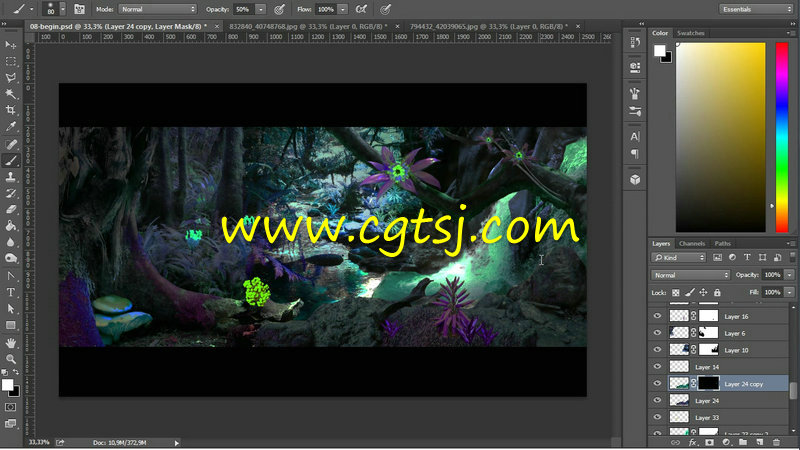The height and width of the screenshot is (450, 800).
Task: Select the Rectangular Marquee tool
Action: click(10, 61)
